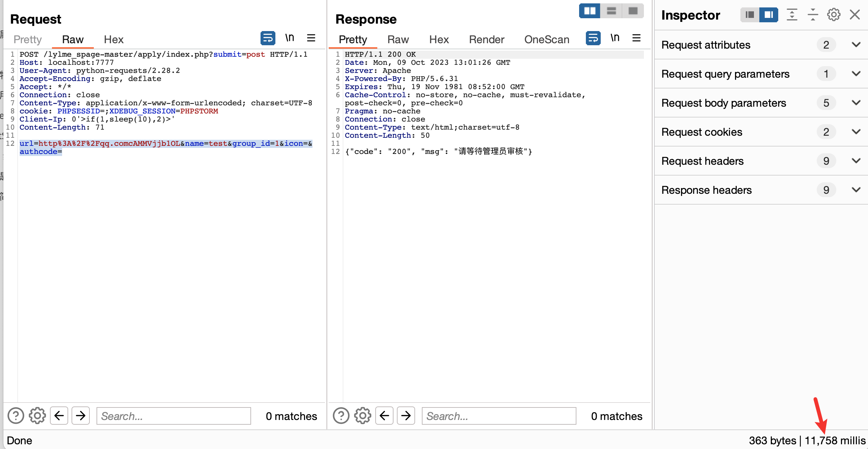Click the Response search input field

point(498,416)
